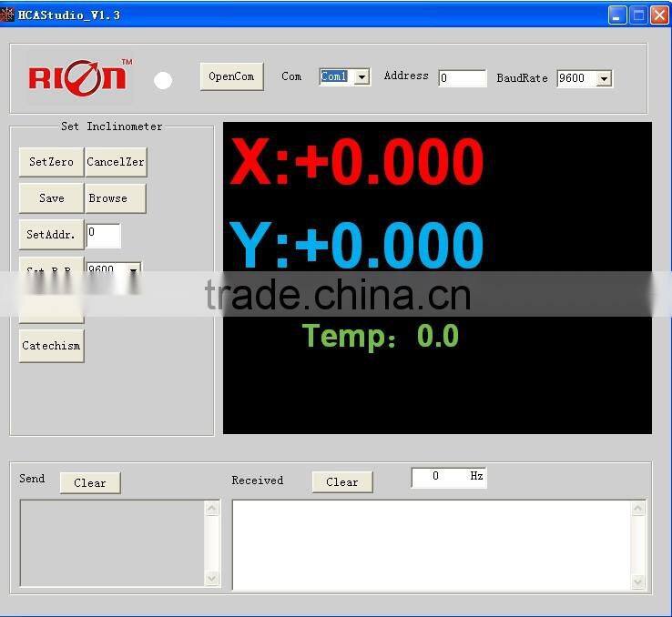The height and width of the screenshot is (617, 672).
Task: Open the Catechism button
Action: pos(51,346)
